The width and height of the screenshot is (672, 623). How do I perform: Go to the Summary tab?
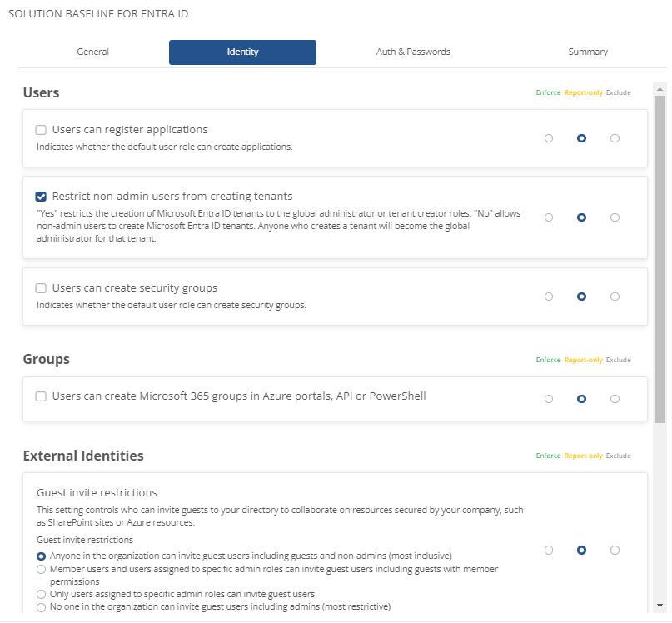(x=588, y=52)
